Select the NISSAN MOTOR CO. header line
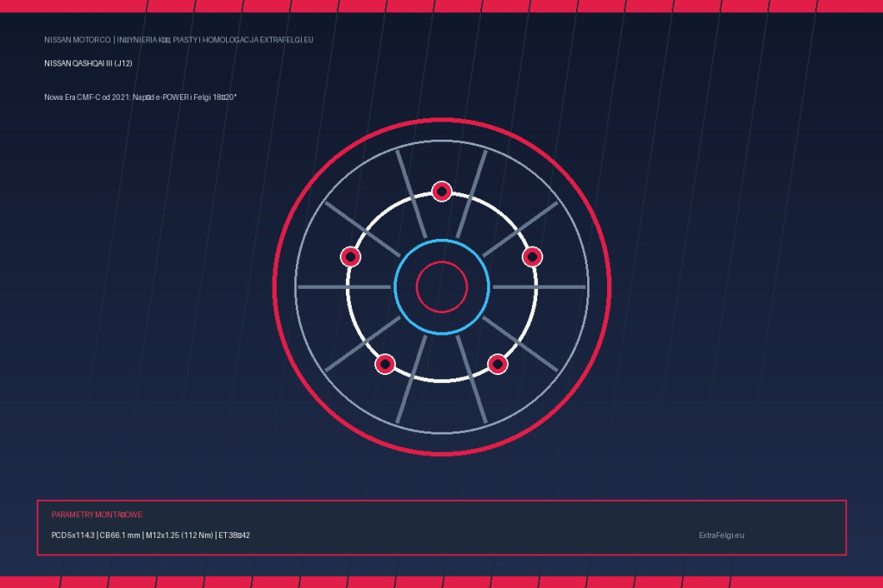The height and width of the screenshot is (588, 883). [178, 40]
